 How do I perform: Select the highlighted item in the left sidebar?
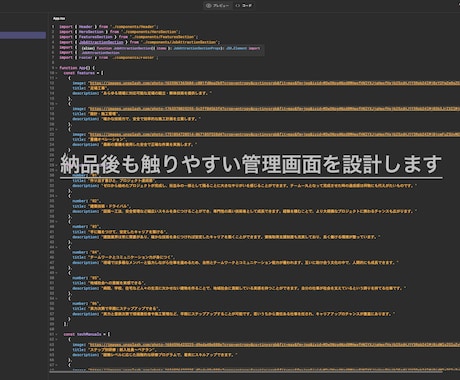pos(23,35)
